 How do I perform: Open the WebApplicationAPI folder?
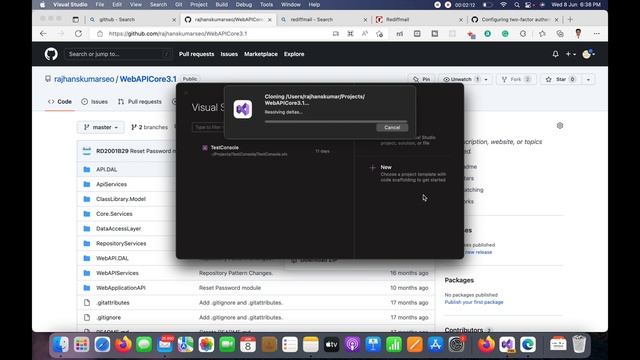(x=121, y=288)
